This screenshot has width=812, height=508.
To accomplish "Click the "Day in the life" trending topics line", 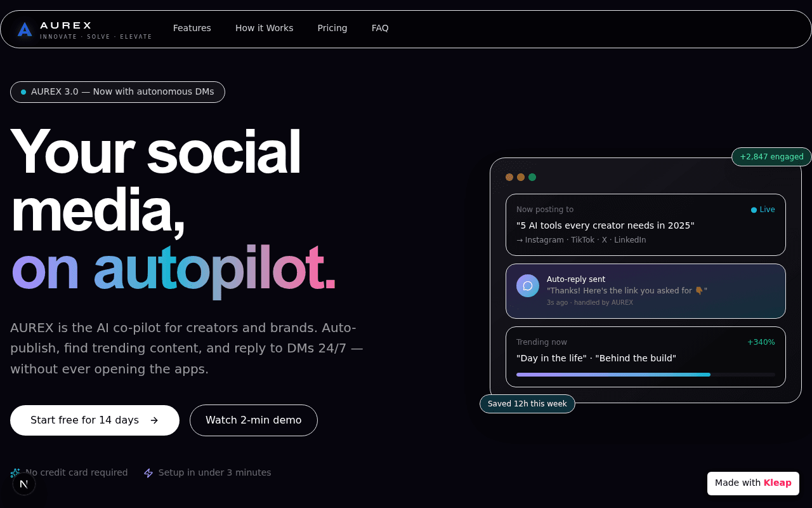I will (596, 358).
